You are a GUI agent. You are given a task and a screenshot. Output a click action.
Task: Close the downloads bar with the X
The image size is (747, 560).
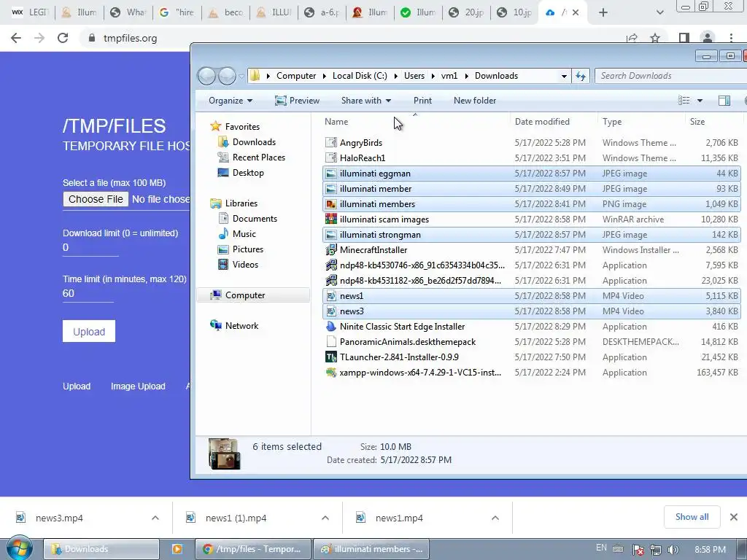pyautogui.click(x=734, y=517)
